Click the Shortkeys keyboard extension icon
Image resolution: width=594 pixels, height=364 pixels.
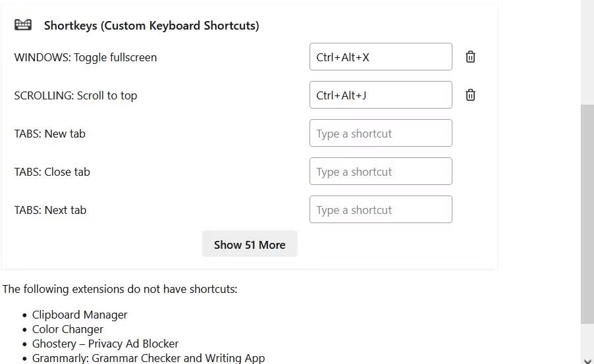pos(23,25)
